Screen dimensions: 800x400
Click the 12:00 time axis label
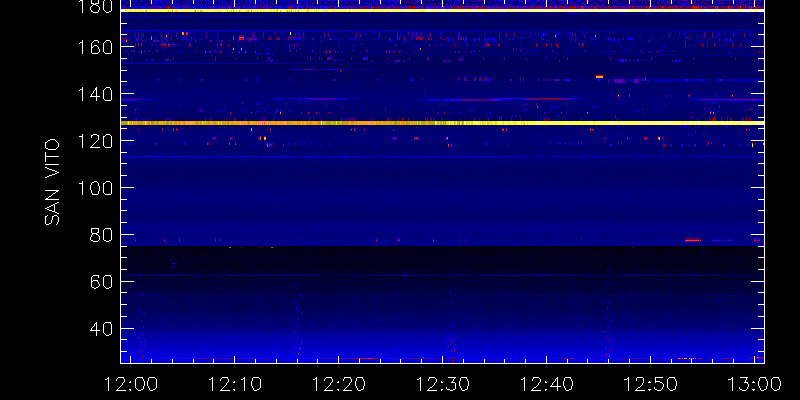(x=130, y=384)
